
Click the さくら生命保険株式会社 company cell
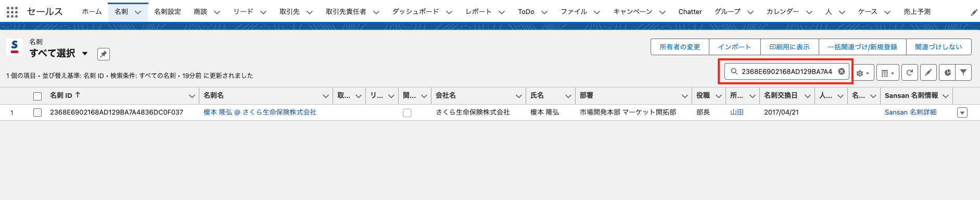coord(473,113)
